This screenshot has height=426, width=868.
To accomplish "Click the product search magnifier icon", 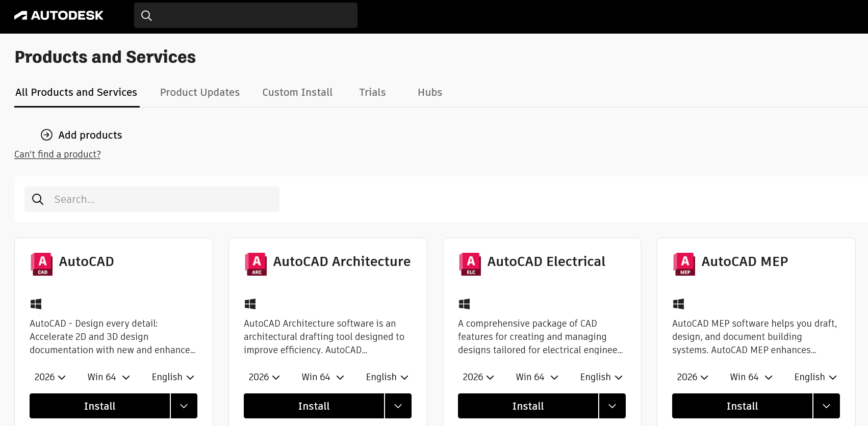I will coord(38,199).
